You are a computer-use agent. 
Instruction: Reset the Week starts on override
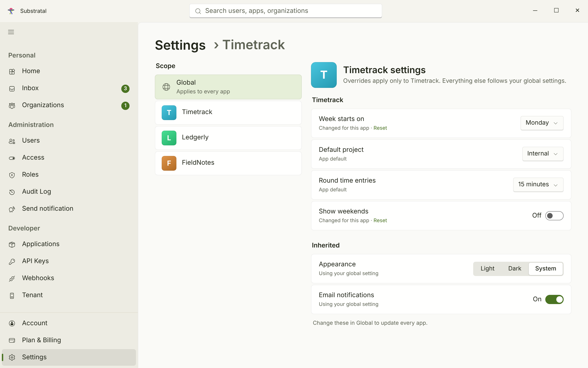pyautogui.click(x=380, y=128)
